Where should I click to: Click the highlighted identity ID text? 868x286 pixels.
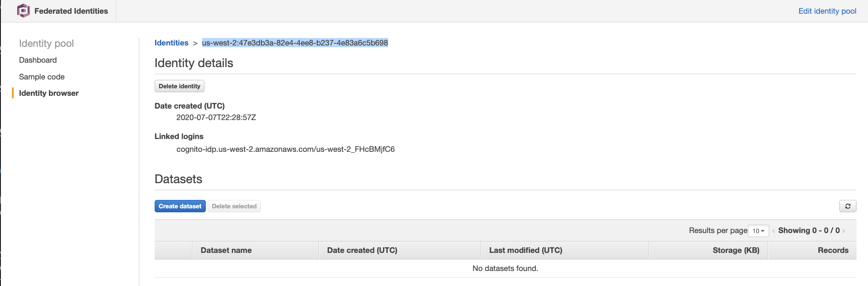(295, 43)
